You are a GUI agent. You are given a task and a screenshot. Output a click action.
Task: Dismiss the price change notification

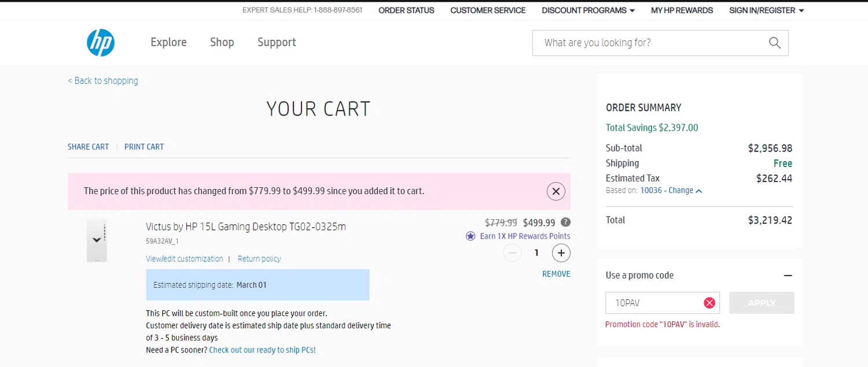556,191
